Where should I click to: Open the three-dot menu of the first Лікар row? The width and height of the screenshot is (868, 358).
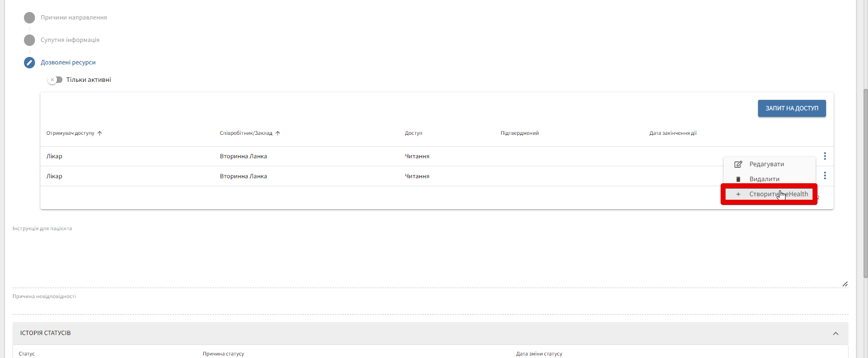tap(825, 156)
